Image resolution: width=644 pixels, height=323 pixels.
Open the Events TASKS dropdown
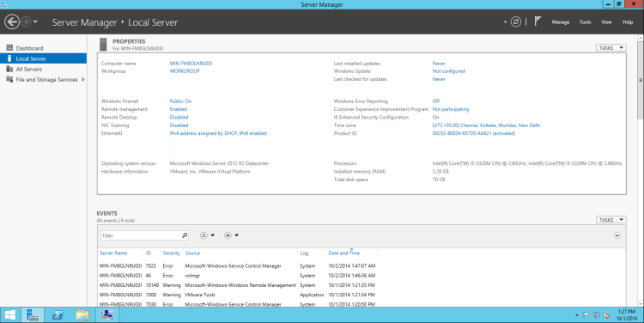point(611,220)
